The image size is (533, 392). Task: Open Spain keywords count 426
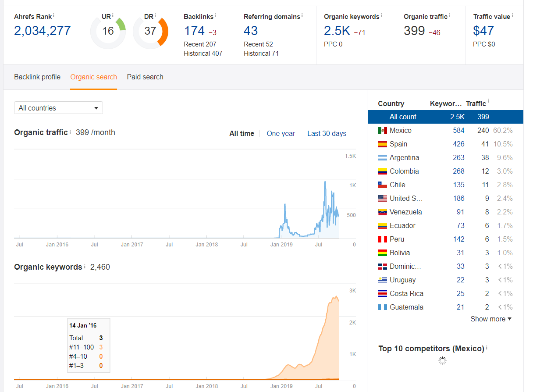click(x=458, y=144)
